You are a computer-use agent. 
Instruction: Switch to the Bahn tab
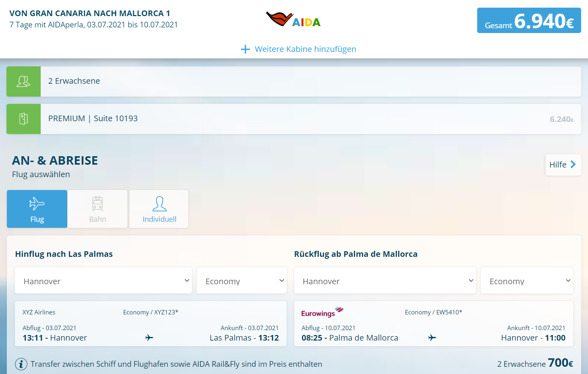click(x=98, y=209)
